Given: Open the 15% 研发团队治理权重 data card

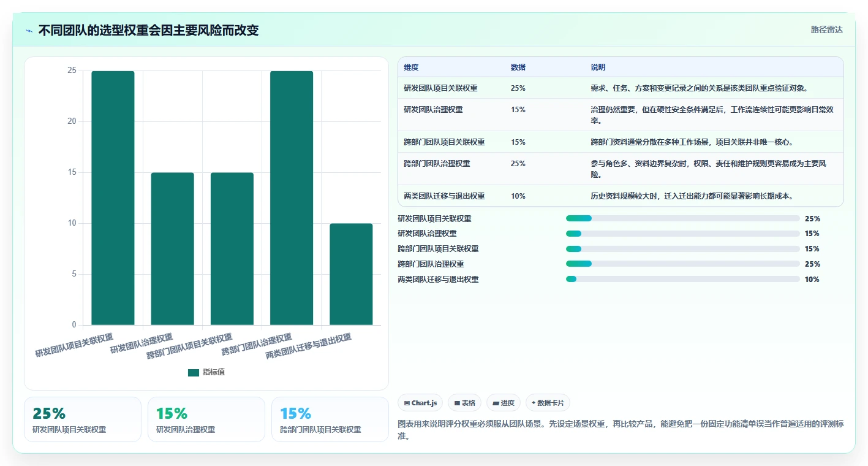Looking at the screenshot, I should click(x=206, y=419).
